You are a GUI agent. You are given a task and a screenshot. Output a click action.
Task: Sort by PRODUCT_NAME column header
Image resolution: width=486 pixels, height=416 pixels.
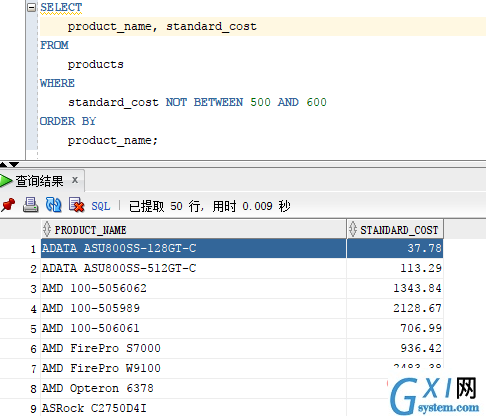point(193,230)
